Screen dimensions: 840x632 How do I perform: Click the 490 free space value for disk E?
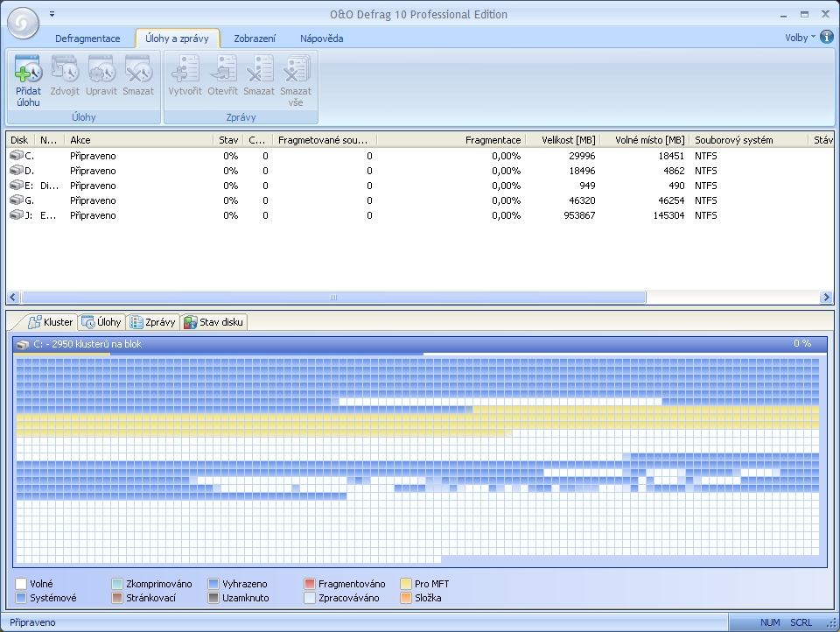(676, 186)
